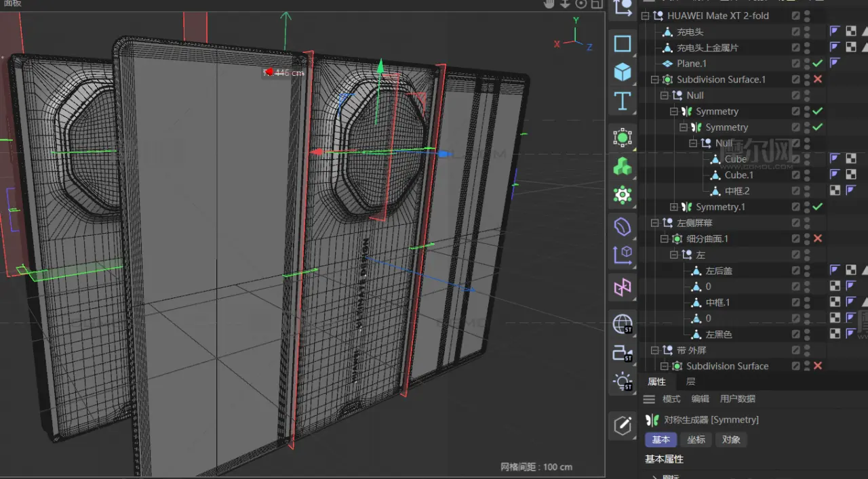
Task: Click the texture tag on 充电头
Action: [851, 31]
